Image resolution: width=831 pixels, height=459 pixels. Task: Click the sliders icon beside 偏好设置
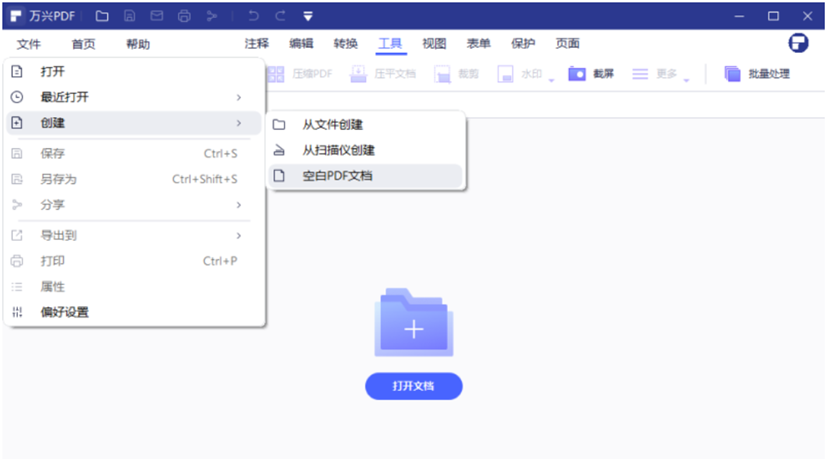(17, 312)
